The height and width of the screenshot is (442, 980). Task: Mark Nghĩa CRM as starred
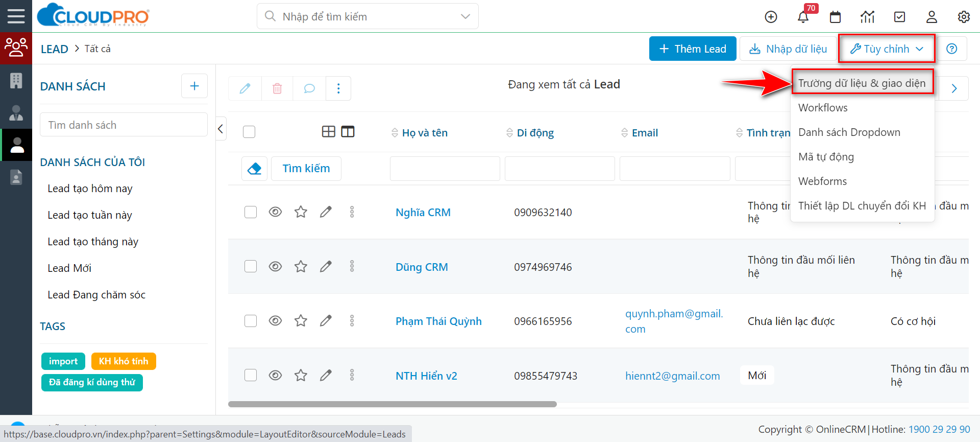pos(301,212)
